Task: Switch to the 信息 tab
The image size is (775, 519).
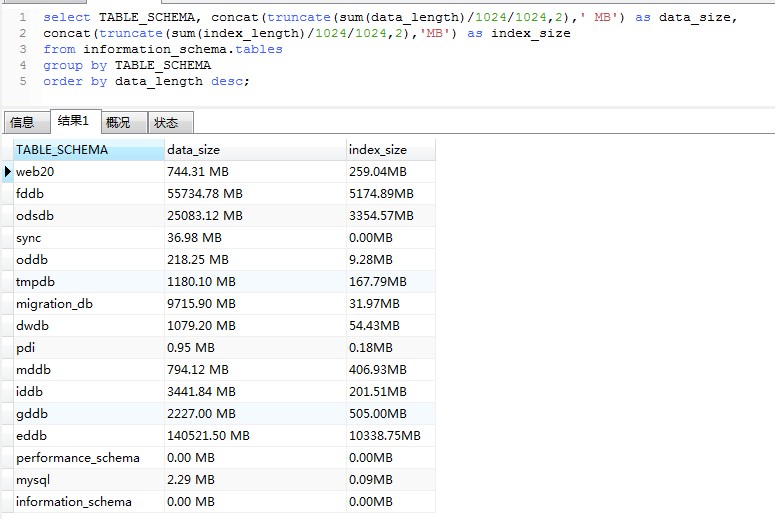Action: point(22,122)
